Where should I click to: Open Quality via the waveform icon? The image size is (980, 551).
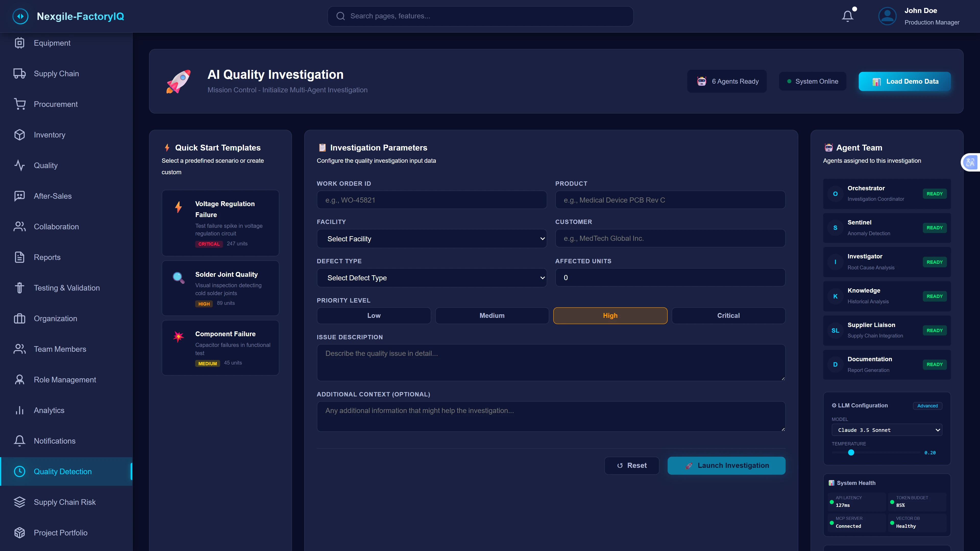coord(20,165)
